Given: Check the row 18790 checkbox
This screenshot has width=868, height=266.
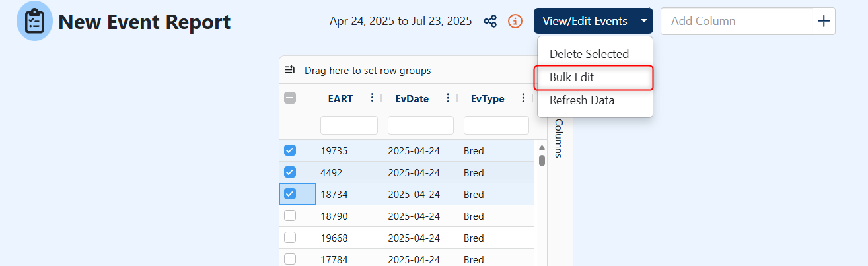Looking at the screenshot, I should 290,216.
